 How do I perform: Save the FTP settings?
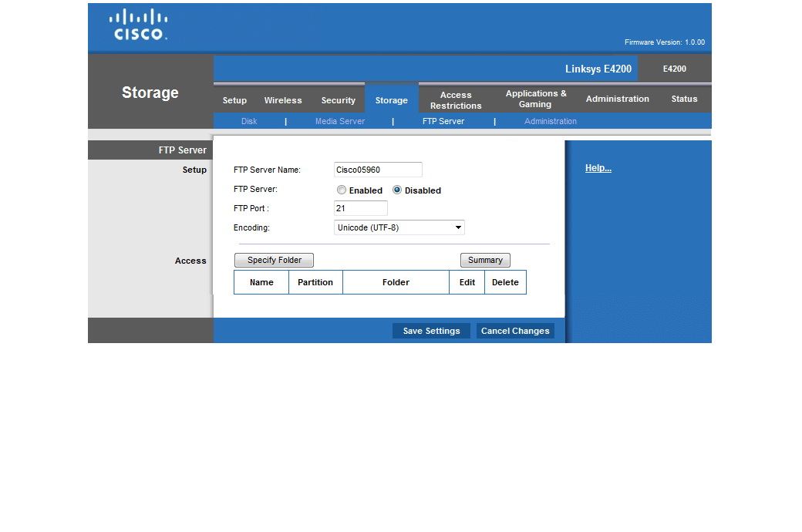pos(431,331)
